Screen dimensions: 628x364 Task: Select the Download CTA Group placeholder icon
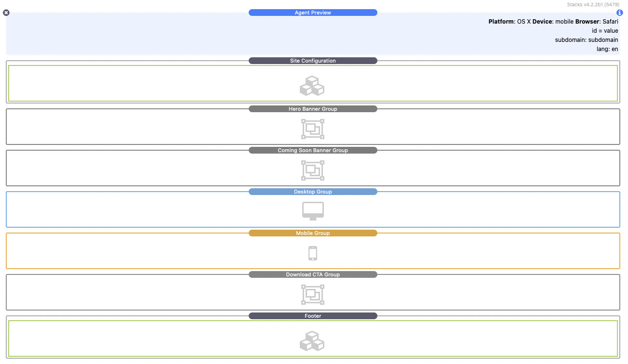pos(313,295)
